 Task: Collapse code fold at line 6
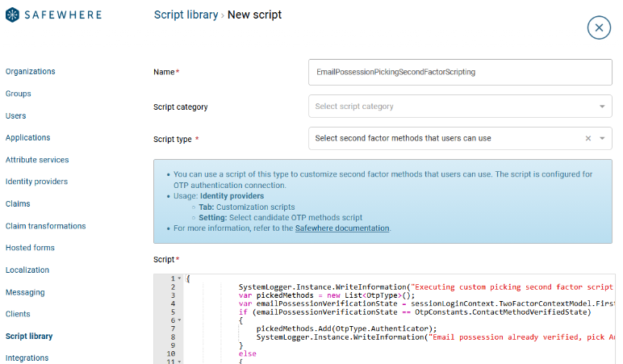tap(179, 320)
